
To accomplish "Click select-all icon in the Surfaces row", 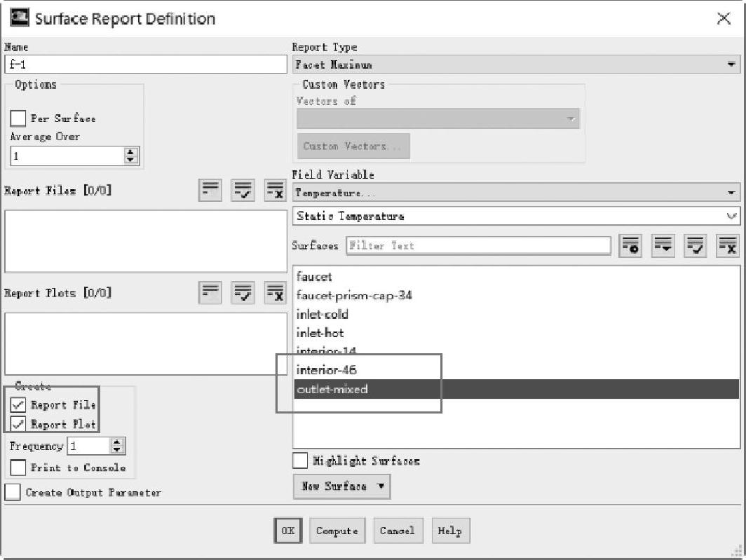I will coord(696,246).
